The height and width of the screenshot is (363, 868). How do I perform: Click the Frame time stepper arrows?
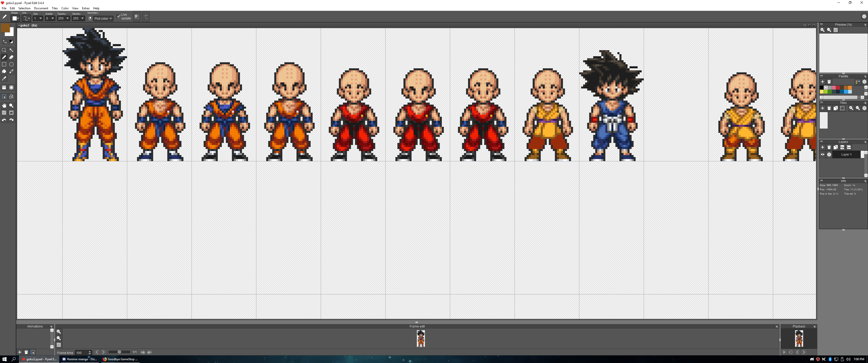[90, 353]
